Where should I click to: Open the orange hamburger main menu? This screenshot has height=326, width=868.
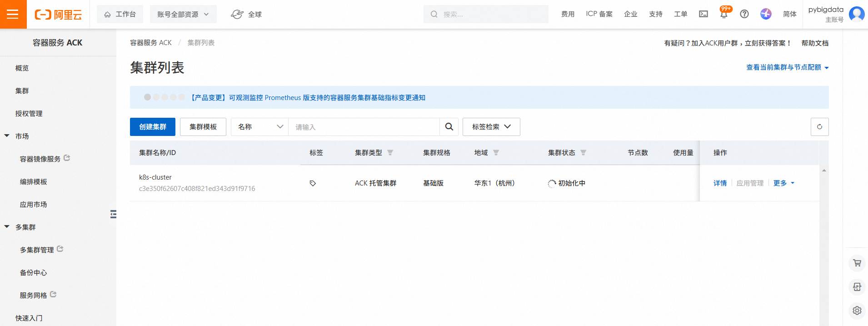click(x=13, y=14)
